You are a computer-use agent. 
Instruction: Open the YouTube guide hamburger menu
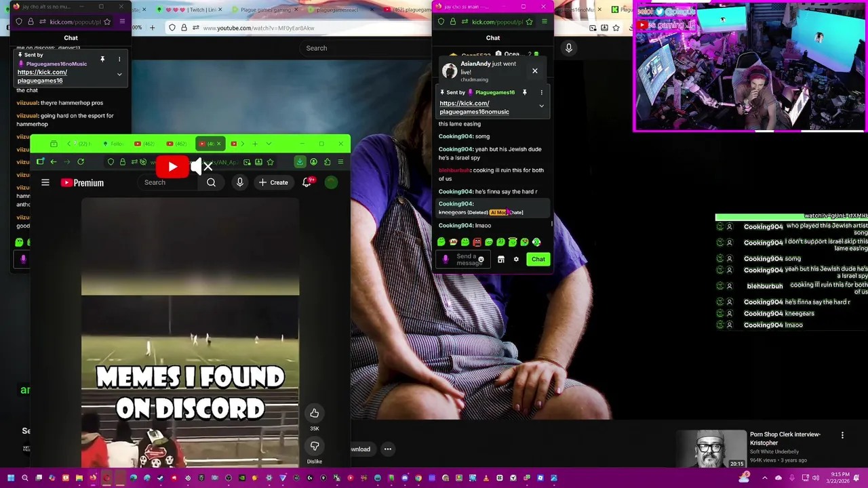[x=45, y=182]
